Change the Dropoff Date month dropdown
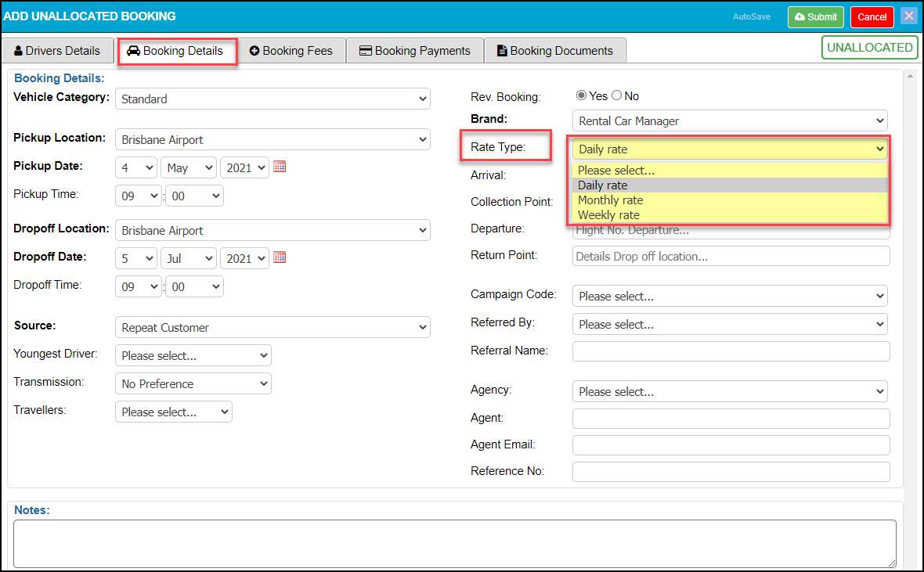 [189, 258]
